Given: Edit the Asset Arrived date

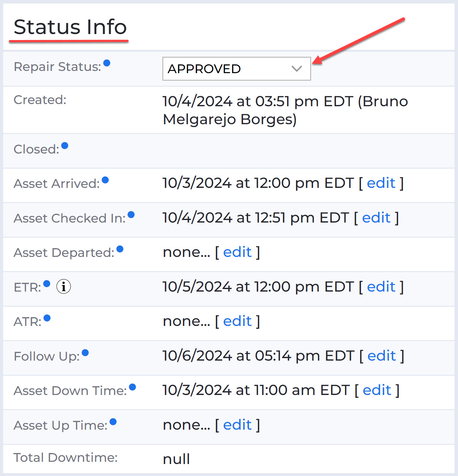Looking at the screenshot, I should pos(381,183).
